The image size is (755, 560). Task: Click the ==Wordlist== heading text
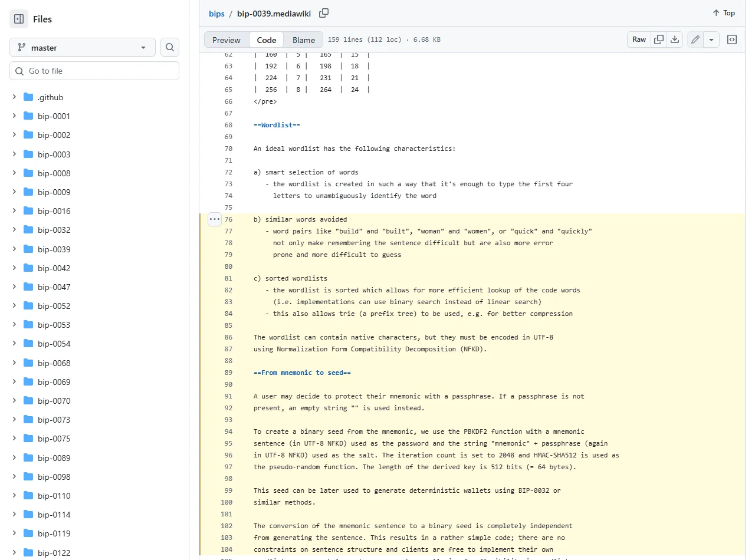tap(277, 125)
